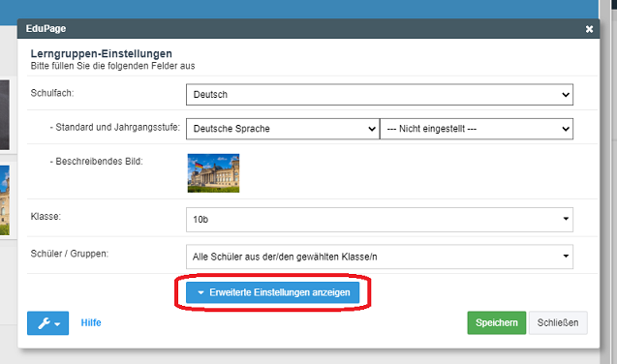
Task: Click the chevron arrow of Schulfach select
Action: click(x=566, y=95)
